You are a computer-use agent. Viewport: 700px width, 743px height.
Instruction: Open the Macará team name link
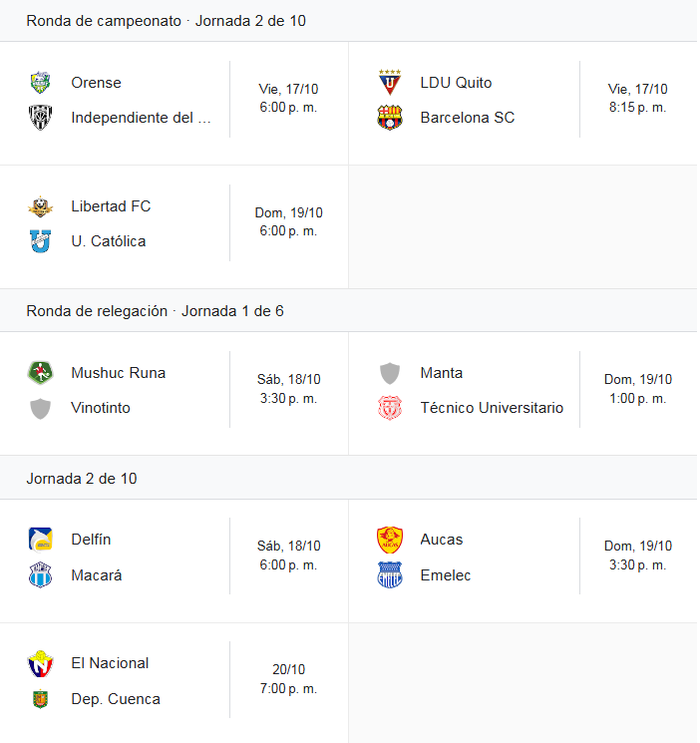(x=97, y=575)
